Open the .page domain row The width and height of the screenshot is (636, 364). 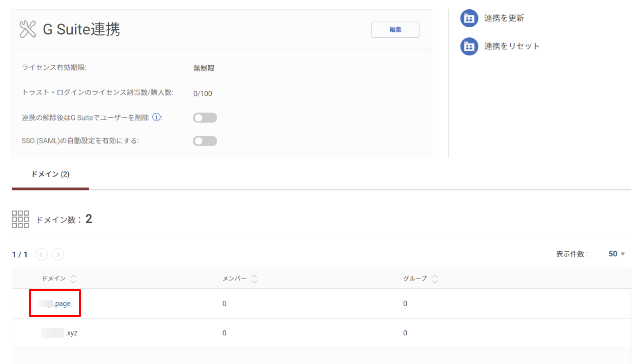[x=322, y=304]
